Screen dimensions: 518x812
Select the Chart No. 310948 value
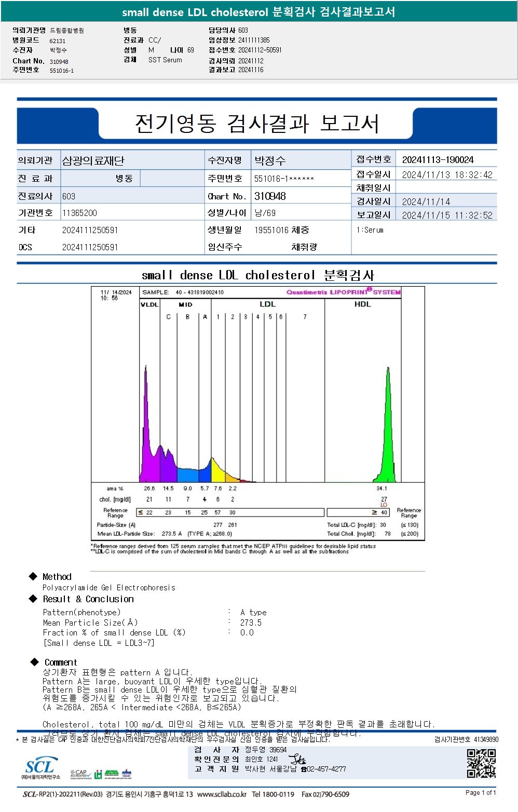click(x=270, y=196)
